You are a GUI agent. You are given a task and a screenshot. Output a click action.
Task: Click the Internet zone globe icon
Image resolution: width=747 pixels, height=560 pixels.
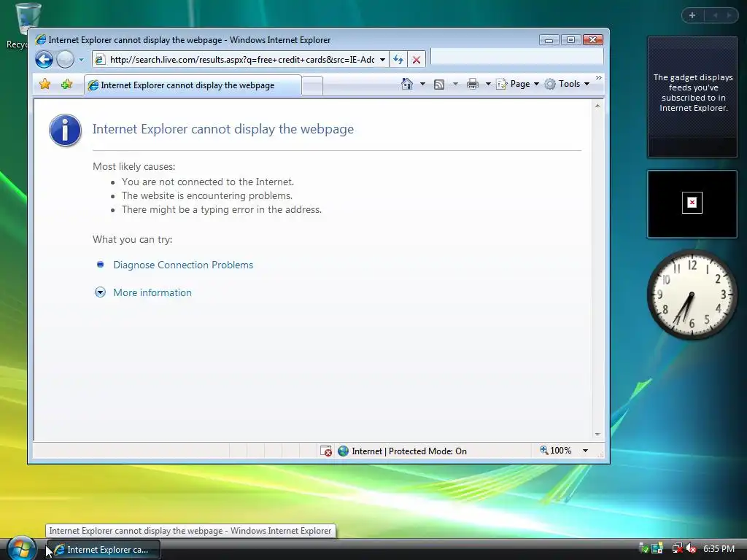tap(343, 451)
